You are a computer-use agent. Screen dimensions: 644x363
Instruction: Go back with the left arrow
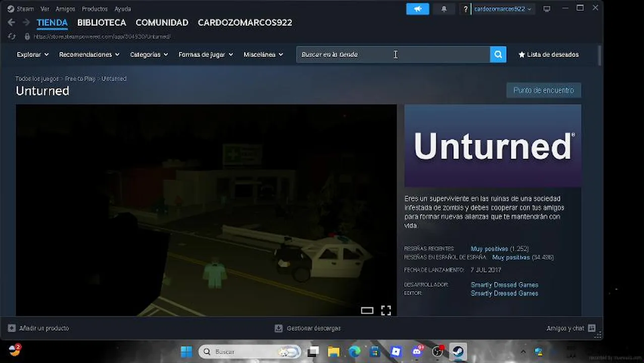(11, 23)
